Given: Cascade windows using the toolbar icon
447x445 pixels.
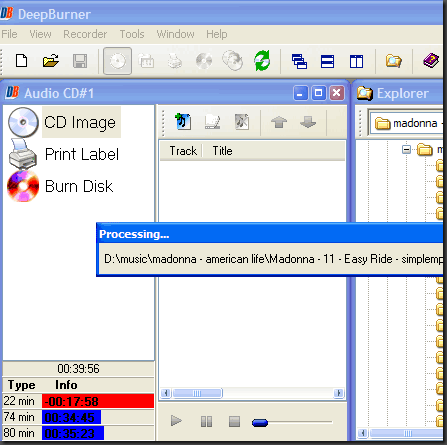Looking at the screenshot, I should pos(299,62).
